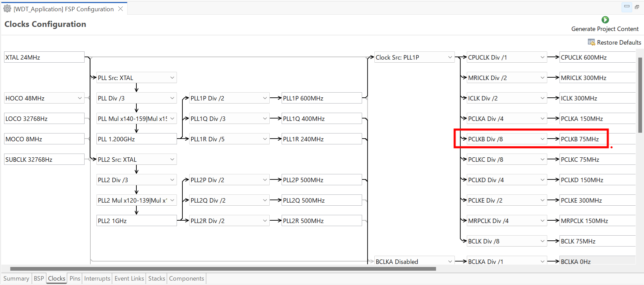
Task: Switch to the Summary tab
Action: 16,279
